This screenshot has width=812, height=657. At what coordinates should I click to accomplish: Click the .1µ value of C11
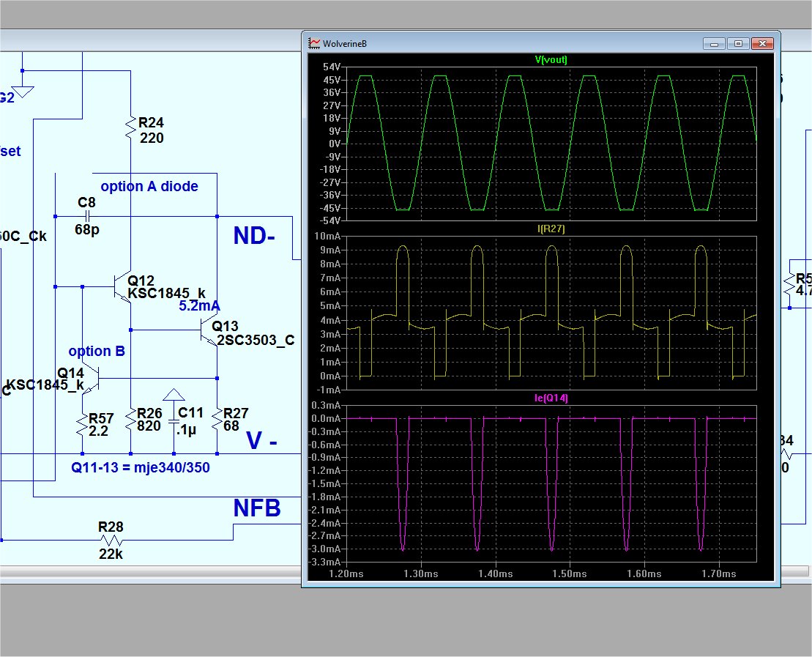point(187,431)
